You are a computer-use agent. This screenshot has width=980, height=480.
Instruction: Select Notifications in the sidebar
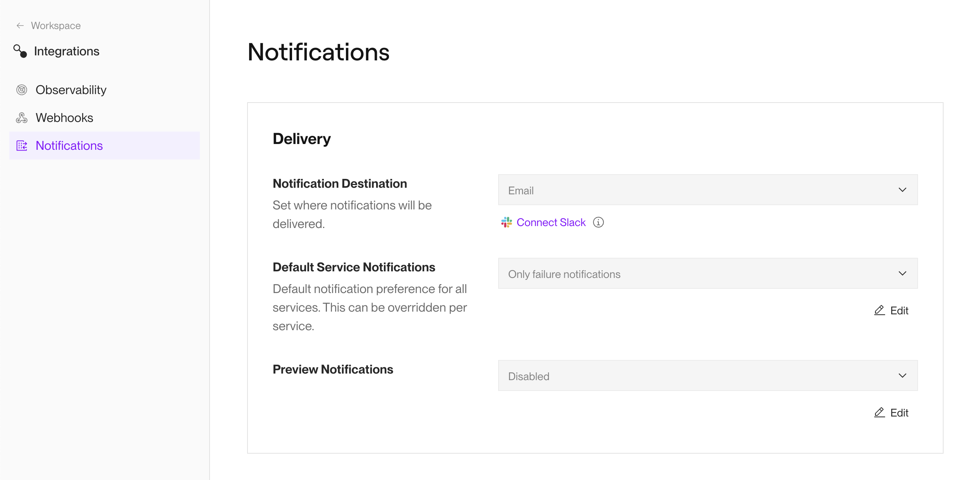coord(69,146)
